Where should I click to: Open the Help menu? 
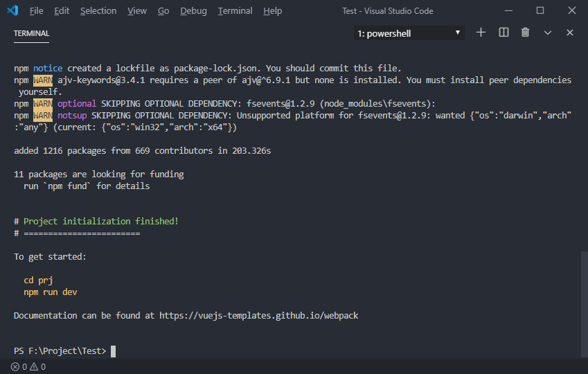point(273,11)
